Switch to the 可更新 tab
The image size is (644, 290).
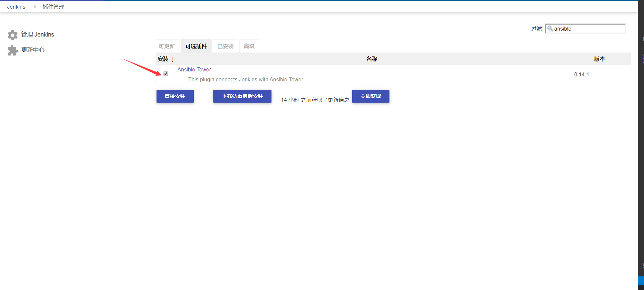tap(167, 46)
